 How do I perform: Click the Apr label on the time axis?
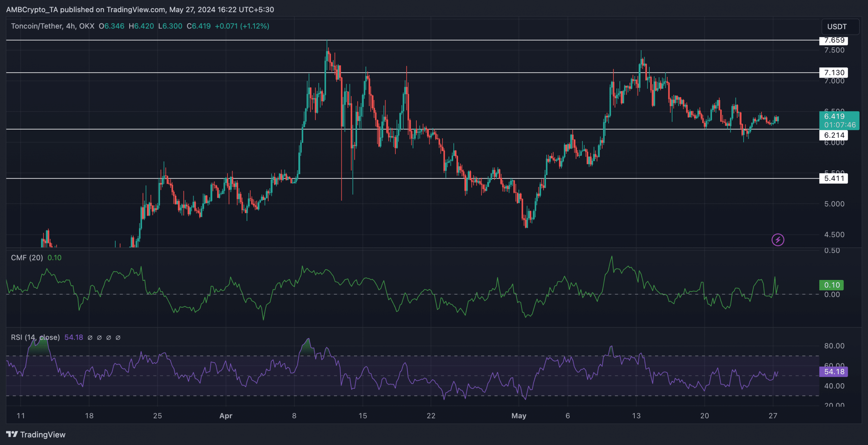226,416
